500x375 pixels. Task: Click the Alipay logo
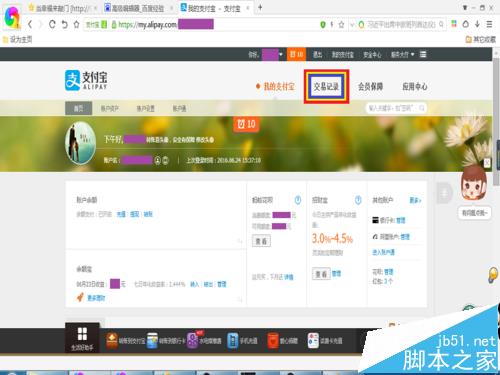(86, 80)
